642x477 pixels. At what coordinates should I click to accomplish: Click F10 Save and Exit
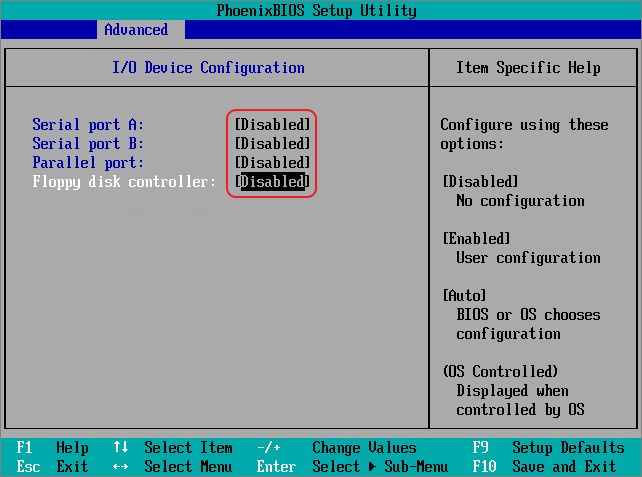pyautogui.click(x=548, y=467)
